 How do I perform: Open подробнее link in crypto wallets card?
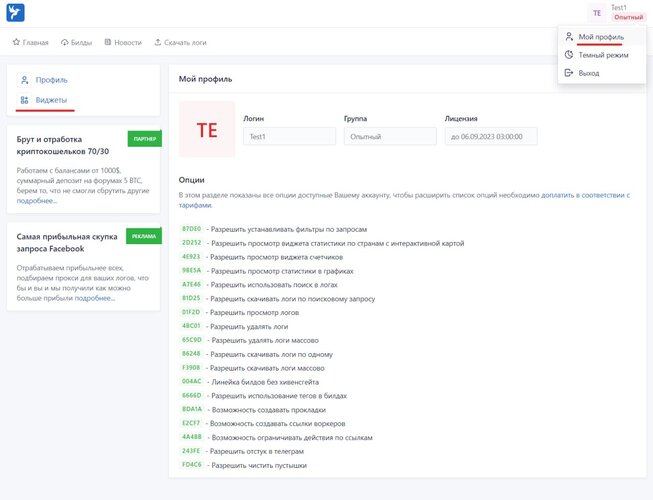[37, 201]
